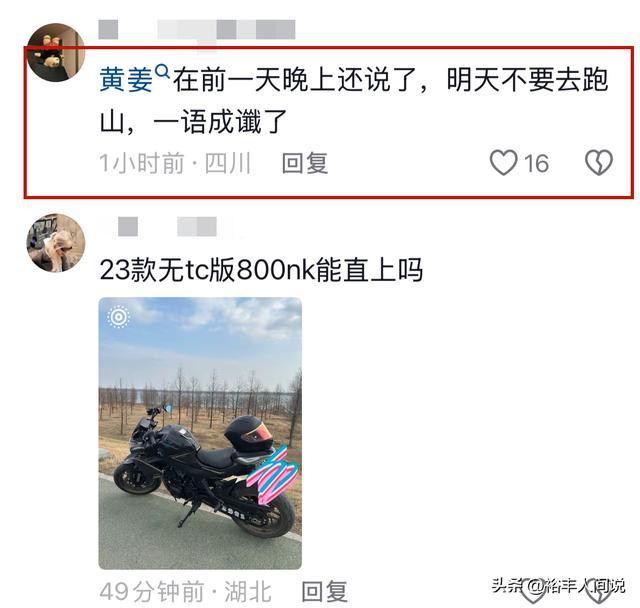640x608 pixels.
Task: Open the second commenter's dog avatar
Action: (x=56, y=243)
